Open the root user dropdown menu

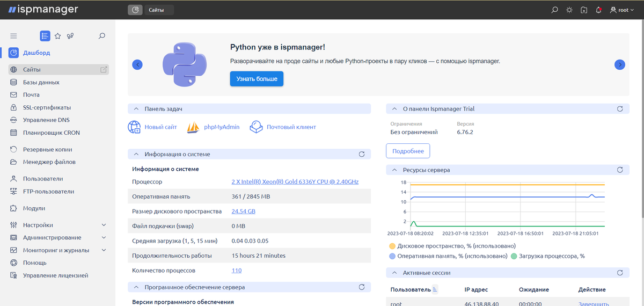pos(623,10)
